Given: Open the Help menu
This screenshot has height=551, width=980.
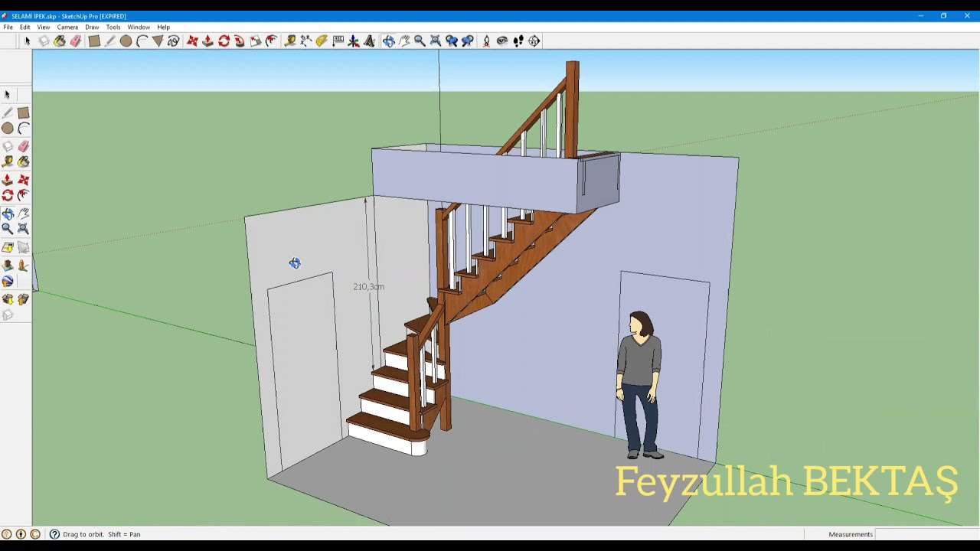Looking at the screenshot, I should (164, 27).
